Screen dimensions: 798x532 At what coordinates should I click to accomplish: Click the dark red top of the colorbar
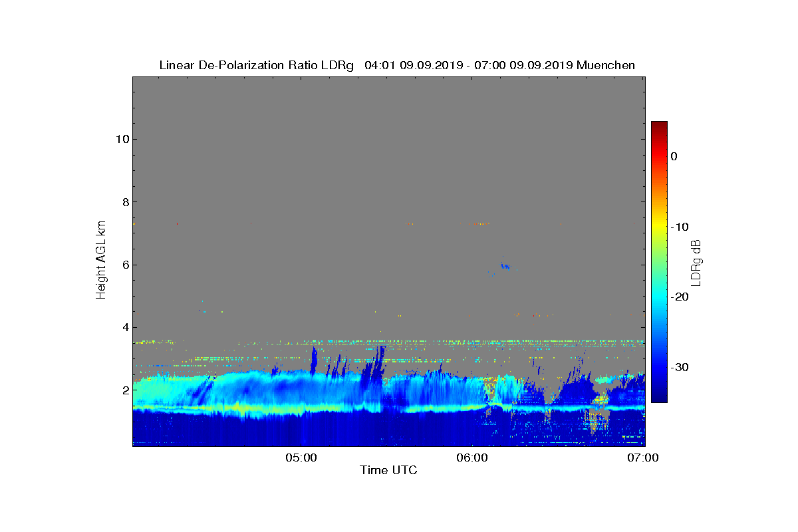tap(659, 126)
